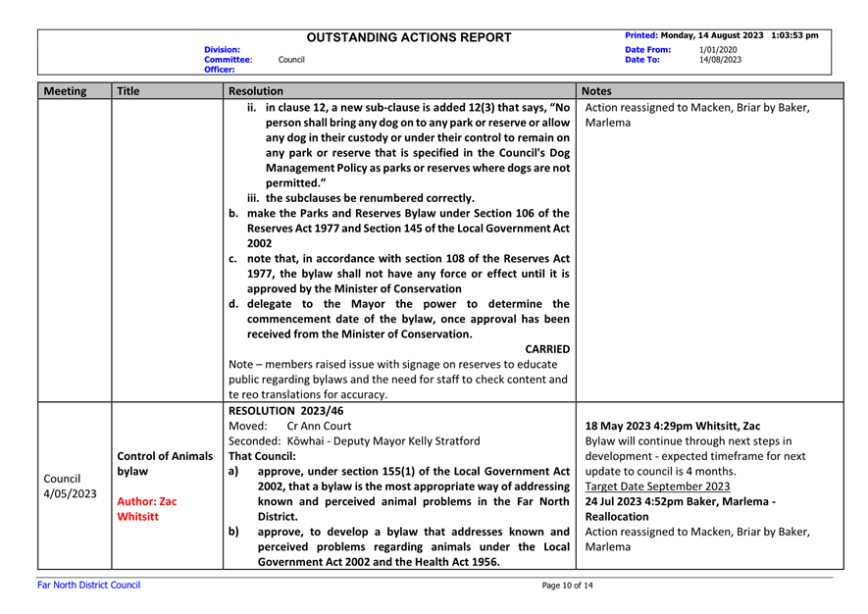This screenshot has height=614, width=868.
Task: Click the 'Note – members raised issue' paragraph
Action: [398, 380]
